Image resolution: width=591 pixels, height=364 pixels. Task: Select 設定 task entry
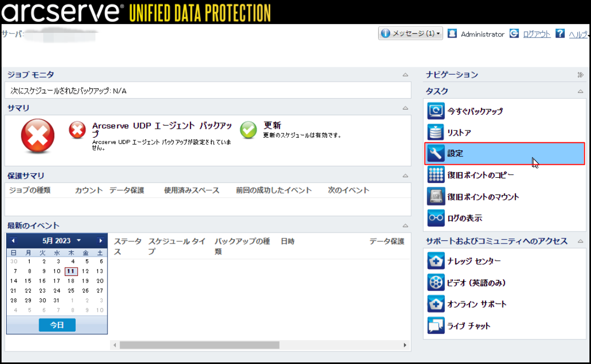[505, 153]
